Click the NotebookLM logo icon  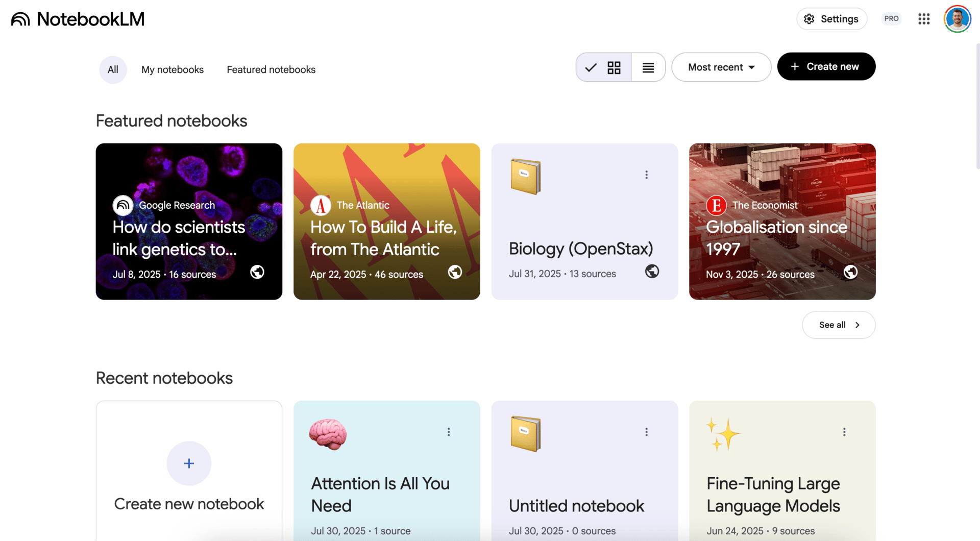pyautogui.click(x=20, y=19)
